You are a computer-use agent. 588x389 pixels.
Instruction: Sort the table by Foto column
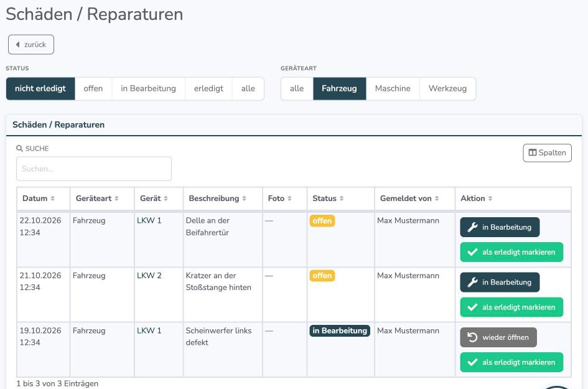point(284,199)
